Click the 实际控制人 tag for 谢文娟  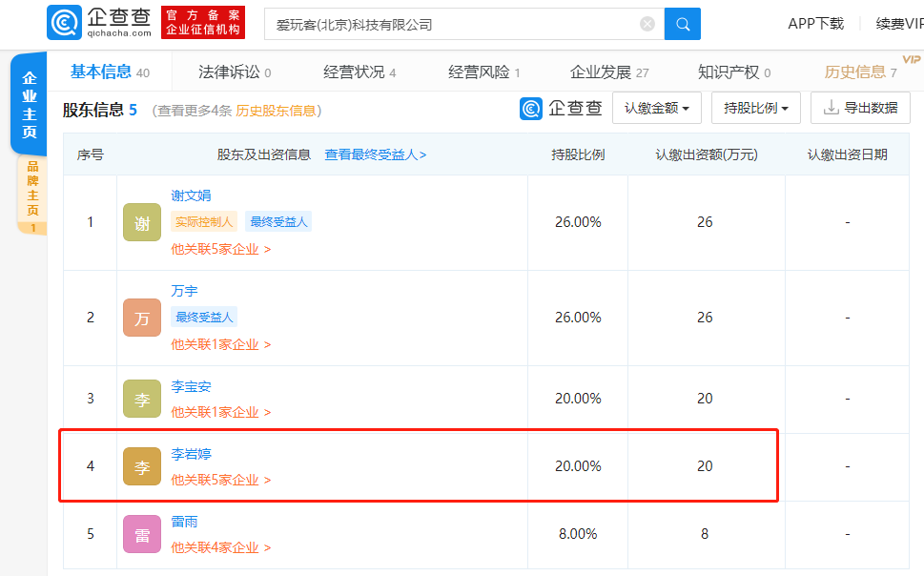204,221
